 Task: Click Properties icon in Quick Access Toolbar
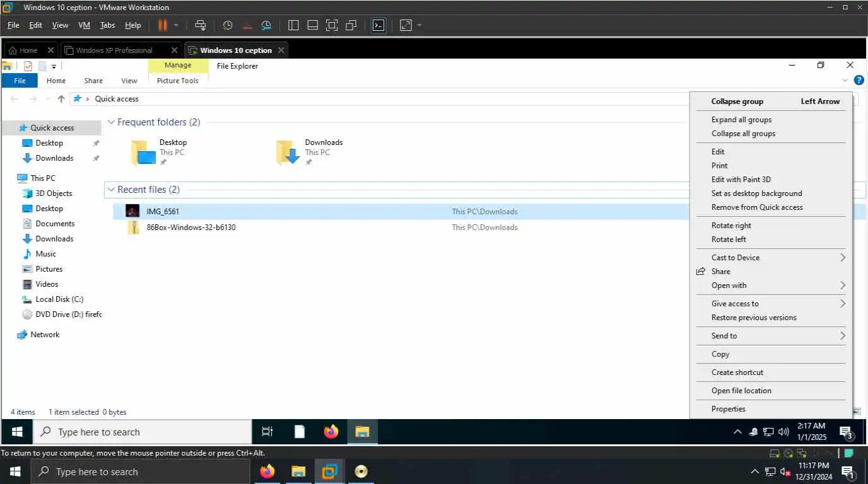click(28, 66)
